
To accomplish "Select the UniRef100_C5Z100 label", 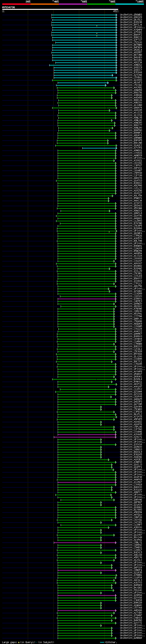I will coord(131,42).
